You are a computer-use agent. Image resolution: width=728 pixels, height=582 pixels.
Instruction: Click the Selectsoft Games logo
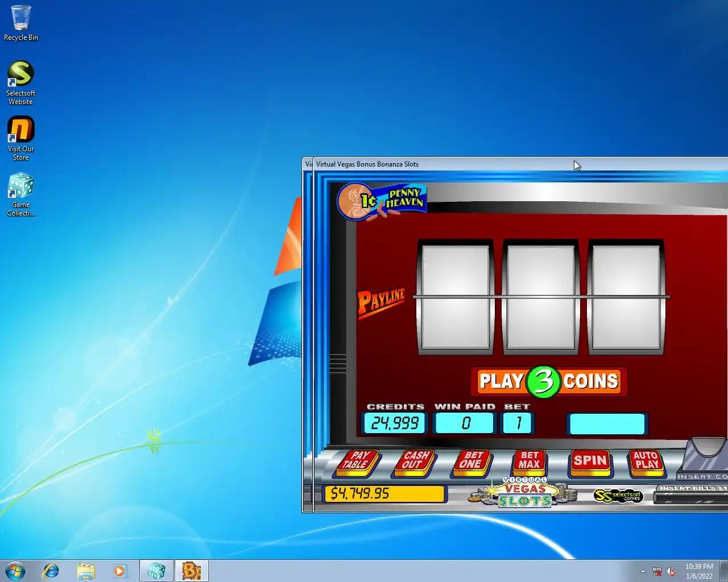[x=618, y=496]
